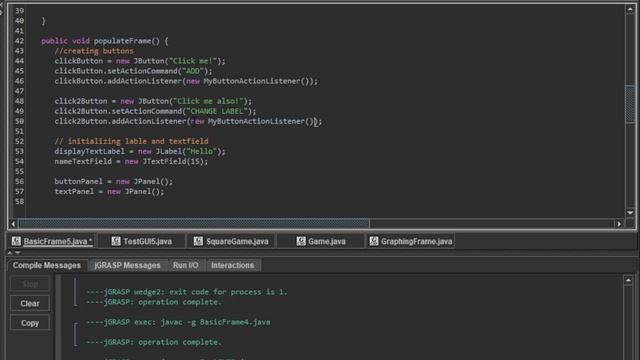Viewport: 640px width, 360px height.
Task: Open the GraphingFrame.java file tab
Action: coord(411,241)
